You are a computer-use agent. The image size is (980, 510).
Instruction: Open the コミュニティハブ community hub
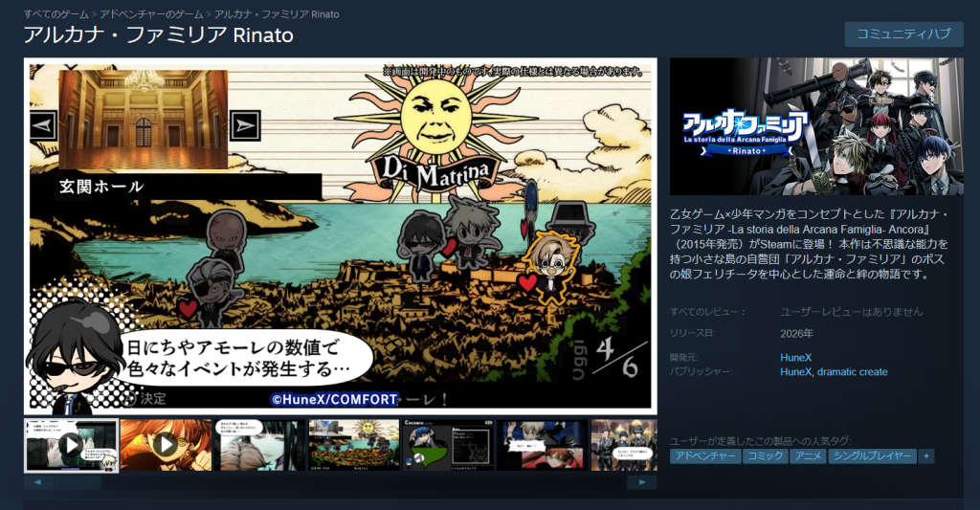(903, 34)
